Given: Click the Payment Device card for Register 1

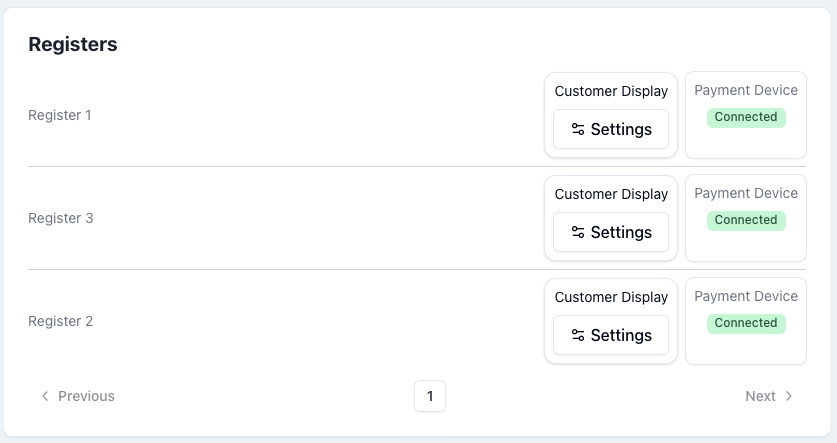Looking at the screenshot, I should pos(746,142).
